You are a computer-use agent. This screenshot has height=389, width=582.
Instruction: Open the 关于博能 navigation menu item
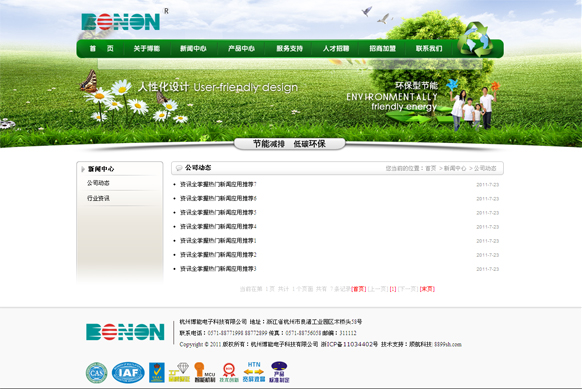(x=147, y=49)
